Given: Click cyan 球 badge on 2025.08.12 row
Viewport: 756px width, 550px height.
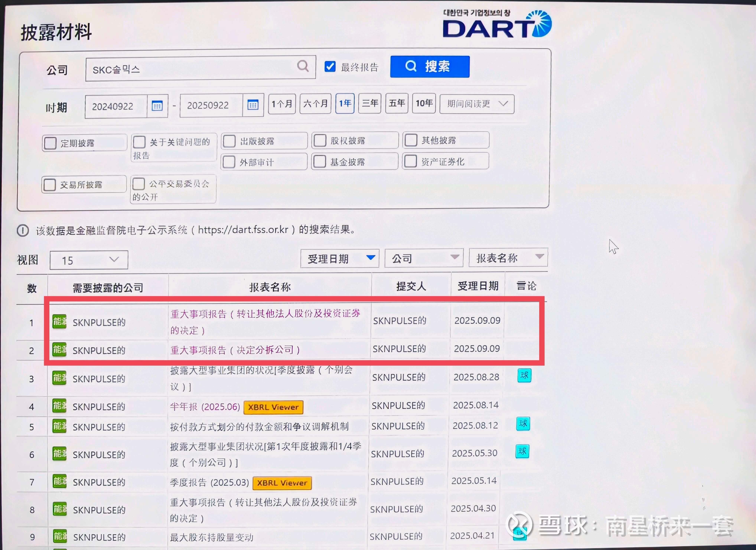Looking at the screenshot, I should click(x=523, y=424).
